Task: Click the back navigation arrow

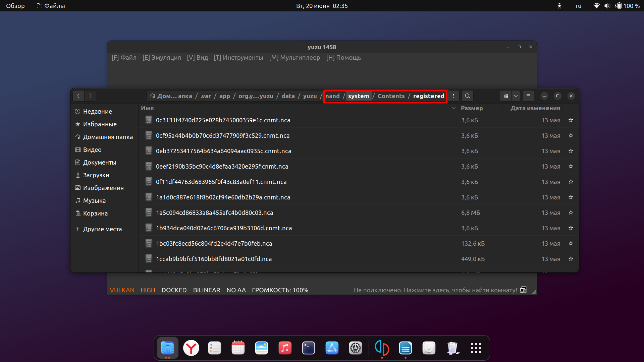Action: pyautogui.click(x=79, y=96)
